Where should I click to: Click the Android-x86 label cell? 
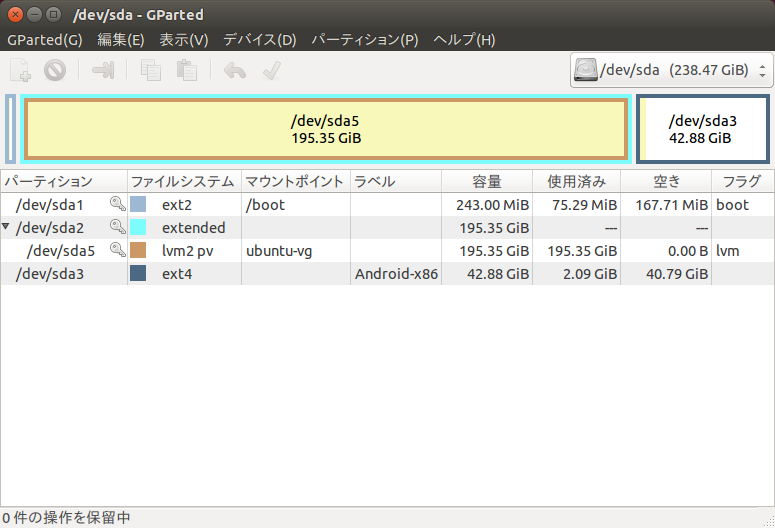point(396,274)
